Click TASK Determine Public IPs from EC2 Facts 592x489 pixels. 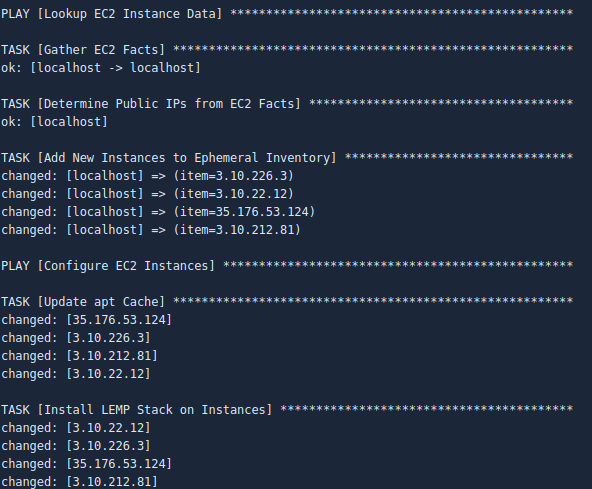tap(287, 104)
